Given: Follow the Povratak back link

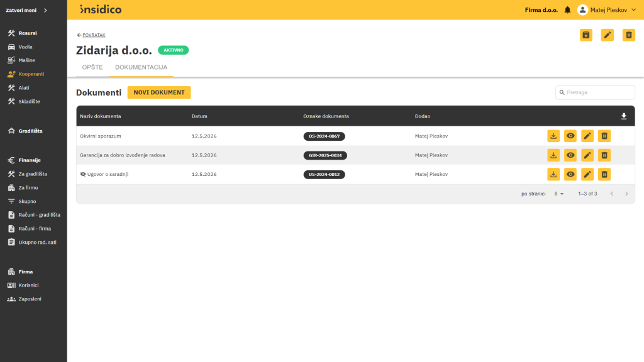Looking at the screenshot, I should (91, 35).
